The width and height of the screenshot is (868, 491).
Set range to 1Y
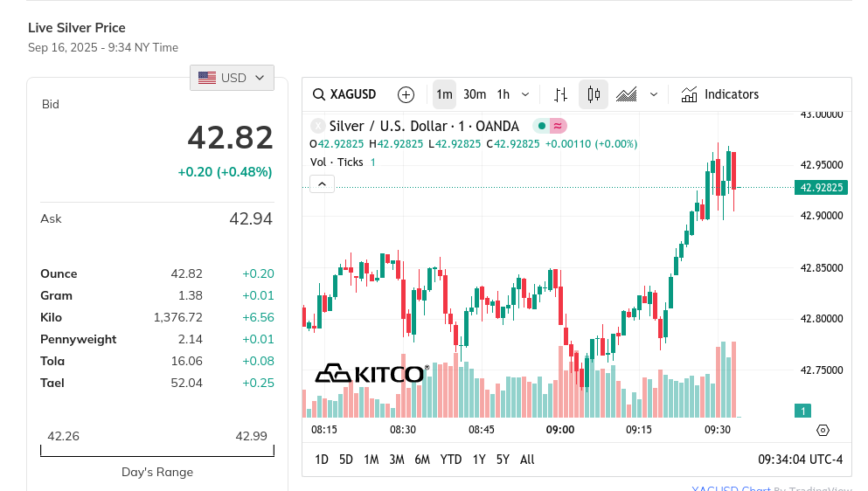coord(479,460)
